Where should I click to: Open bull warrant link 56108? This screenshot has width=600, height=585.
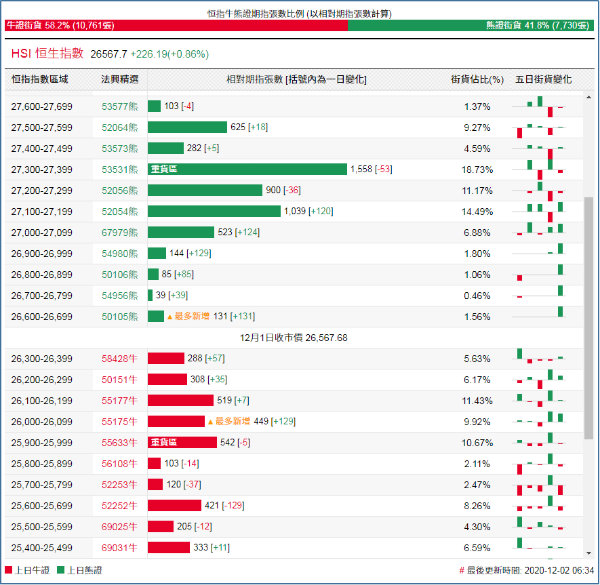click(119, 464)
